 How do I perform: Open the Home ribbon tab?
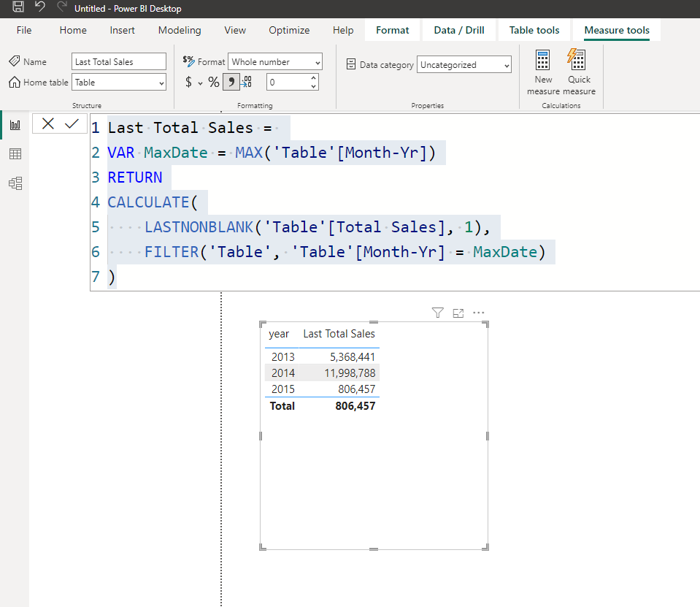[73, 30]
